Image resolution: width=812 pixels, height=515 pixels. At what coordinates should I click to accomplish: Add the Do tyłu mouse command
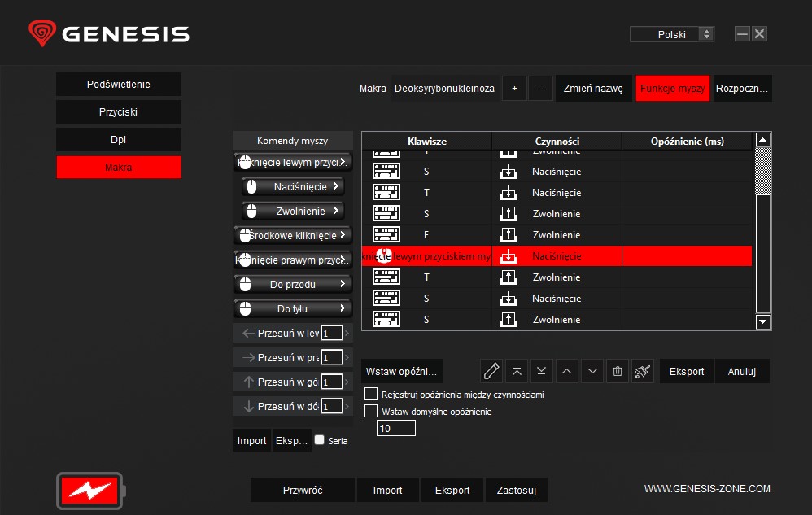coord(292,309)
